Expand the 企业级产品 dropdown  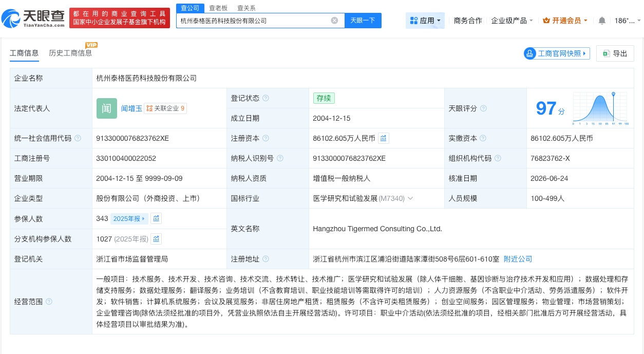(x=512, y=21)
